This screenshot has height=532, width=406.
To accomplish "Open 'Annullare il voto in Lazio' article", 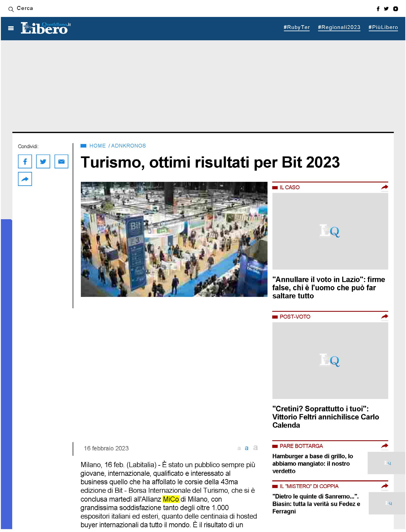I will click(x=328, y=287).
